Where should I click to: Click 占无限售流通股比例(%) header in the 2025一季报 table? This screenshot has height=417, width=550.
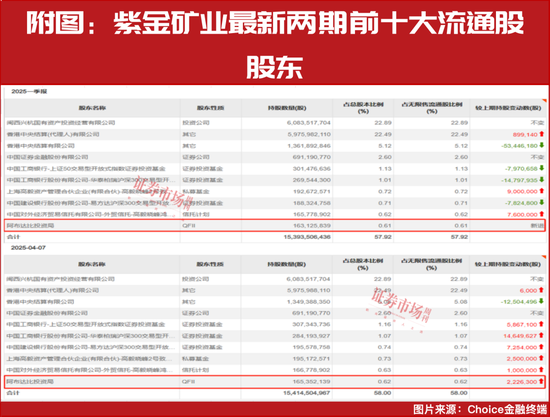click(x=432, y=108)
